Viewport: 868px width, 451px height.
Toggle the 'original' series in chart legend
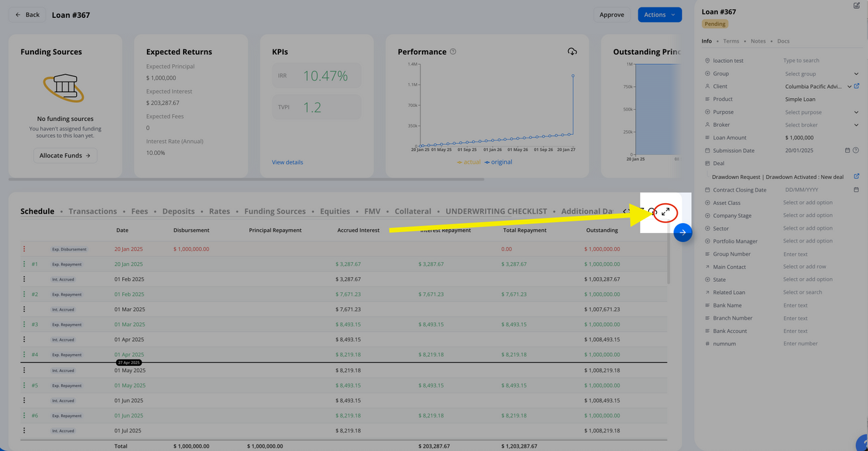click(499, 162)
